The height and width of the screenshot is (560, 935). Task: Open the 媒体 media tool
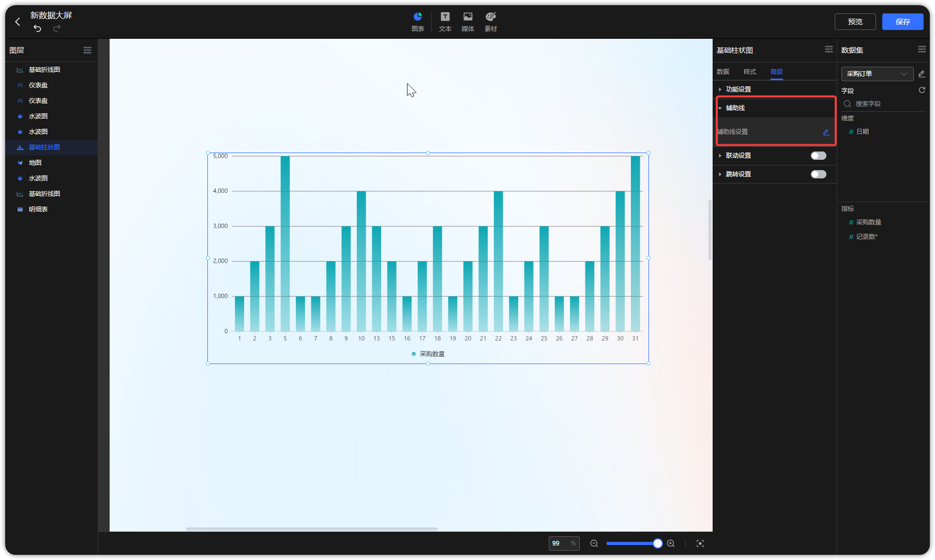click(x=468, y=22)
